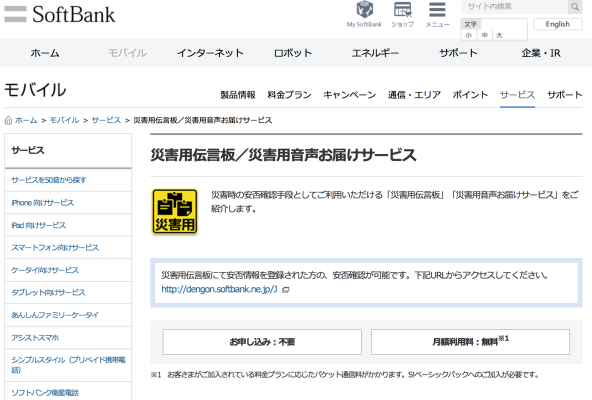Click the お申し込み：不要 box
This screenshot has width=592, height=400.
[262, 342]
